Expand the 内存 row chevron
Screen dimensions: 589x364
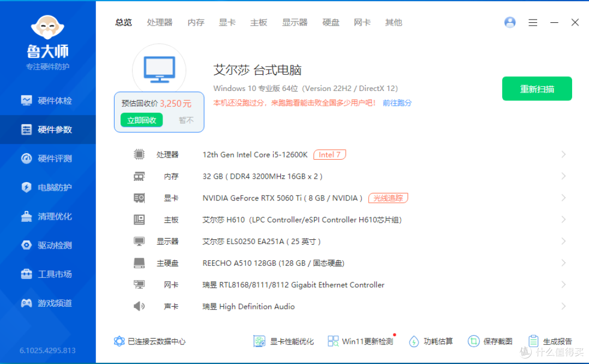coord(563,176)
